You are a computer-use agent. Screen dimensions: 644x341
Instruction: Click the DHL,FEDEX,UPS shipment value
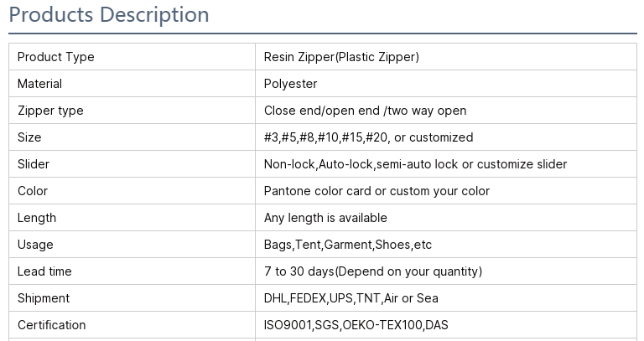pyautogui.click(x=351, y=298)
